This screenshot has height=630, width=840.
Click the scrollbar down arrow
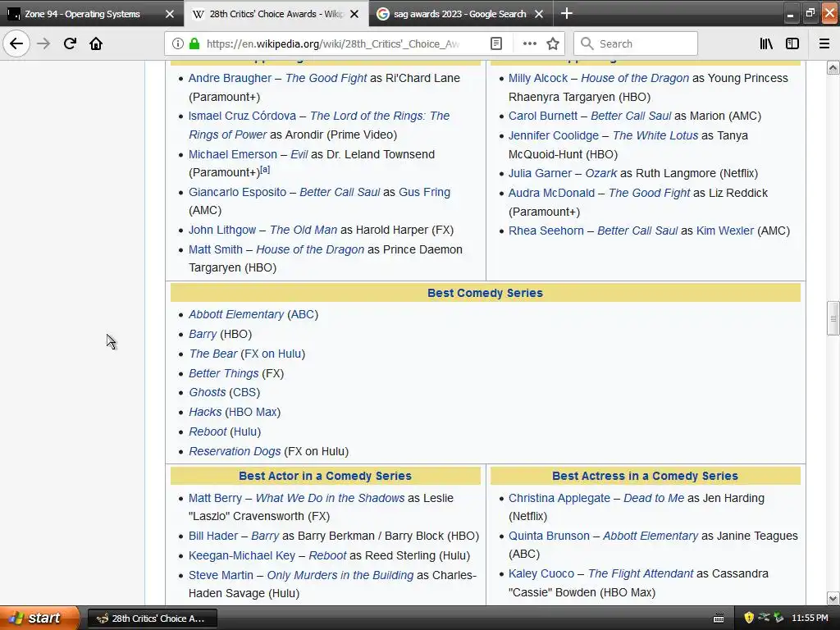(x=833, y=598)
